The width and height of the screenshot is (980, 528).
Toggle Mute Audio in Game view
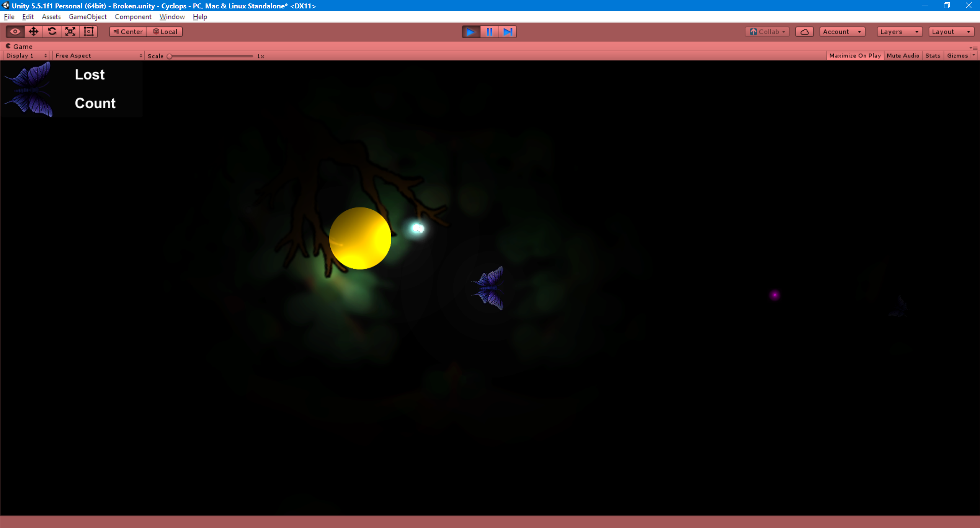point(903,56)
